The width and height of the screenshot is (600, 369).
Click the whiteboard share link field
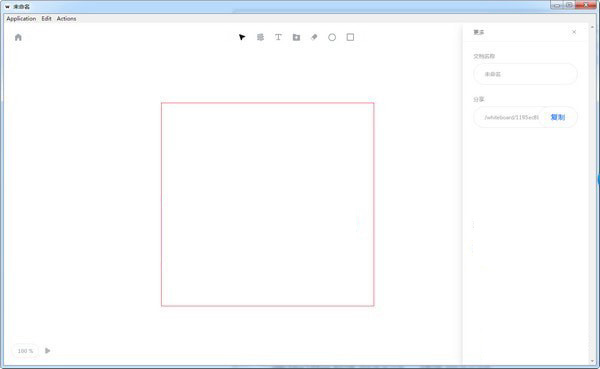click(x=511, y=117)
